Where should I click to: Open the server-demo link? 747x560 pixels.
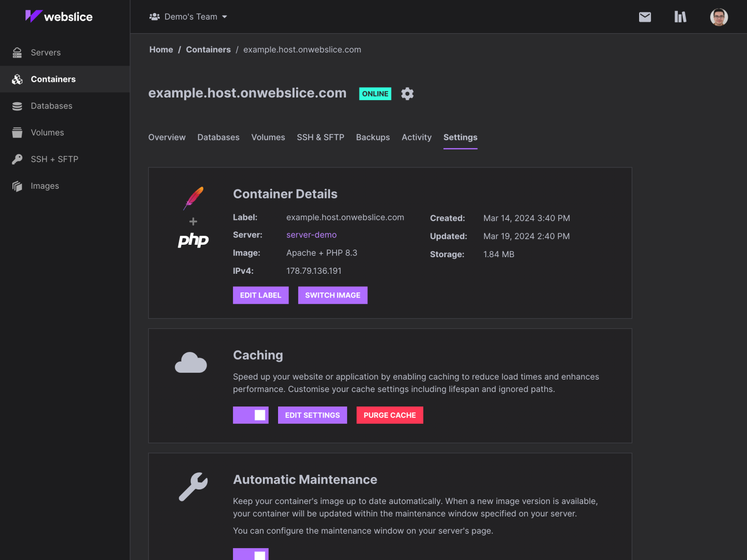pos(311,234)
